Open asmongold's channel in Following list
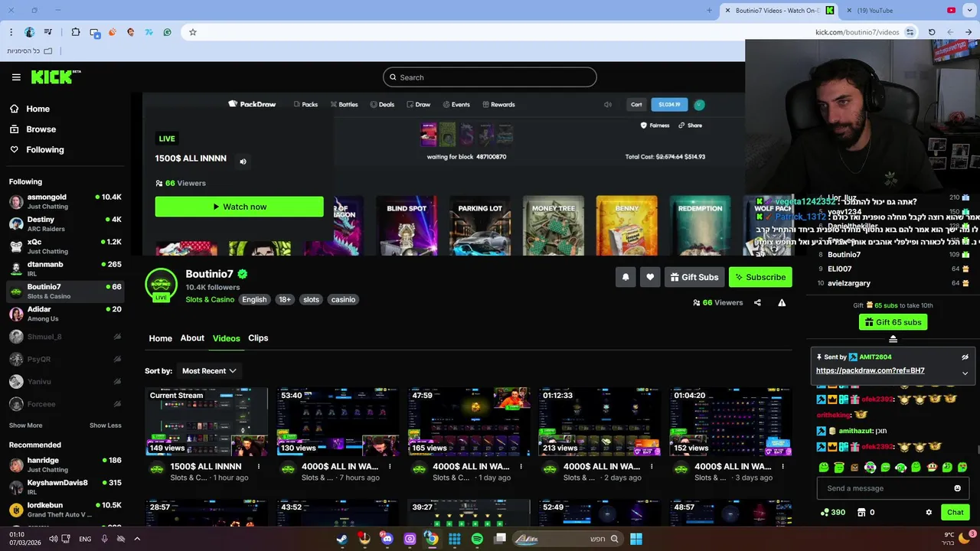 pos(65,201)
